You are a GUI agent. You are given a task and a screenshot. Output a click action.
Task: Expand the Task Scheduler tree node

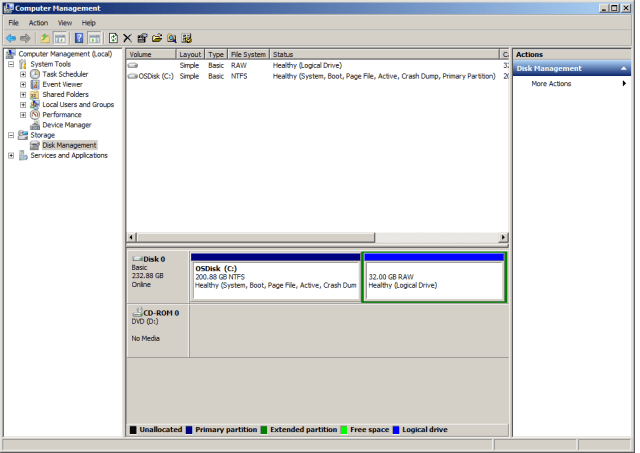[23, 74]
